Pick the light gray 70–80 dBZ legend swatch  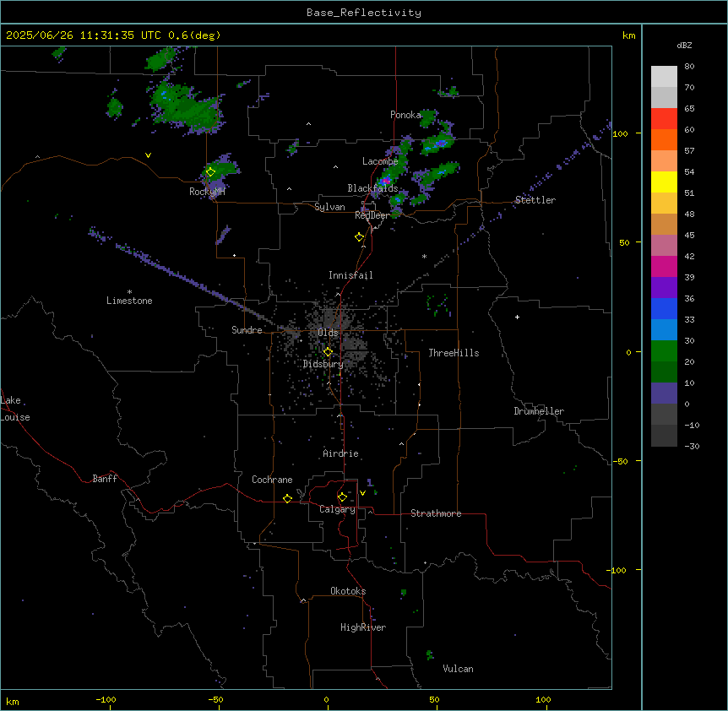tap(664, 77)
